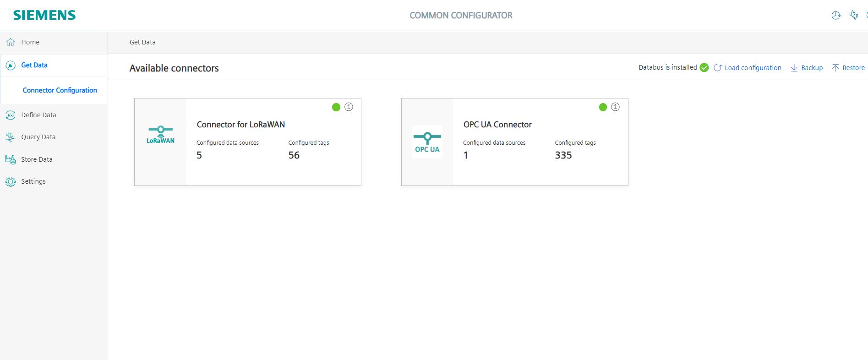Select Get Data in sidebar
This screenshot has width=868, height=360.
point(54,65)
